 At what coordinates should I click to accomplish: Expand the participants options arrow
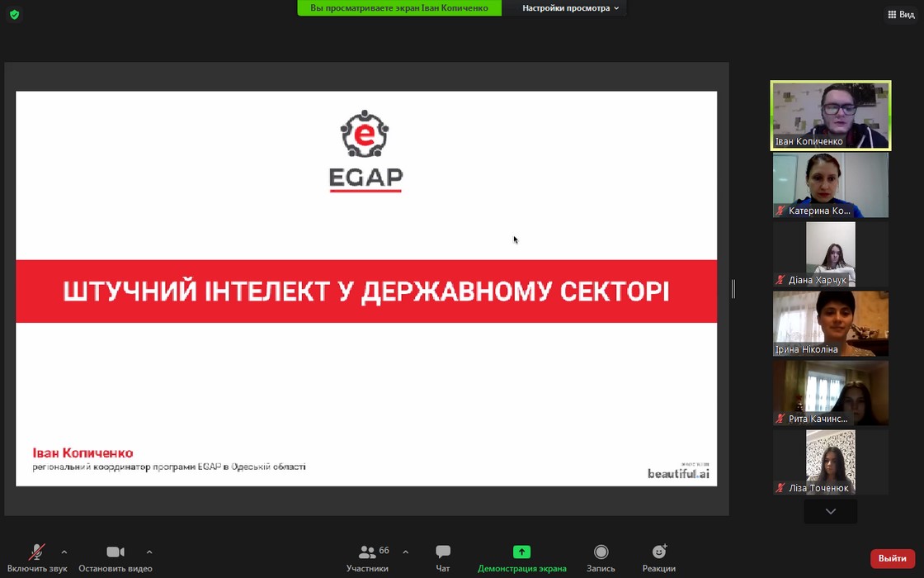click(405, 552)
